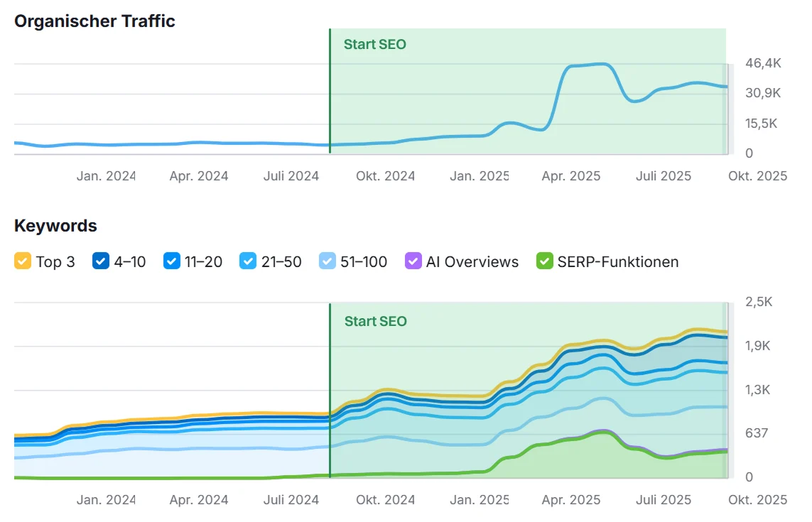
Task: Select the "Start SEO" marker on traffic chart
Action: [x=375, y=44]
